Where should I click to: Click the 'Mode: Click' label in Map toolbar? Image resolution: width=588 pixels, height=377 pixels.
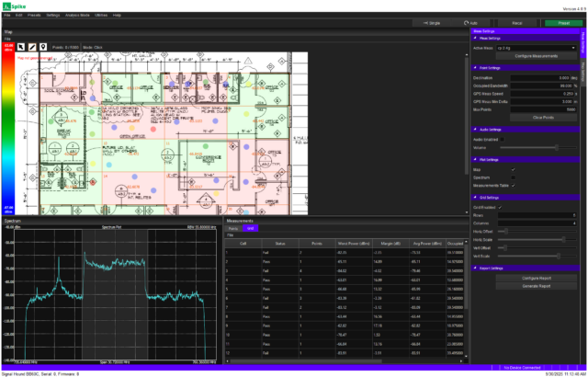tap(92, 48)
